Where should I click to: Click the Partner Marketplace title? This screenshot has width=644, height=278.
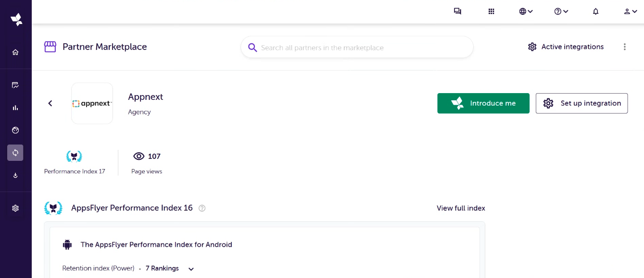point(105,47)
